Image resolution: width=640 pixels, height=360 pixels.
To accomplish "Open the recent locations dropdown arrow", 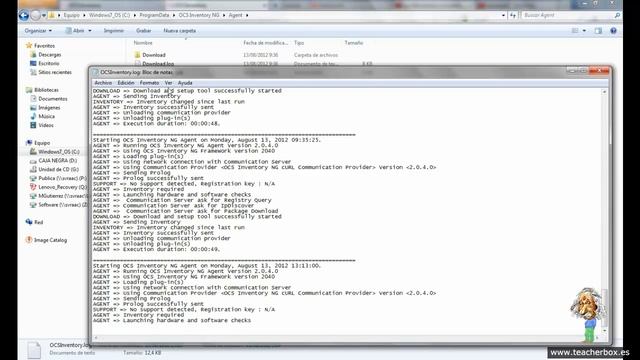I will [x=44, y=16].
